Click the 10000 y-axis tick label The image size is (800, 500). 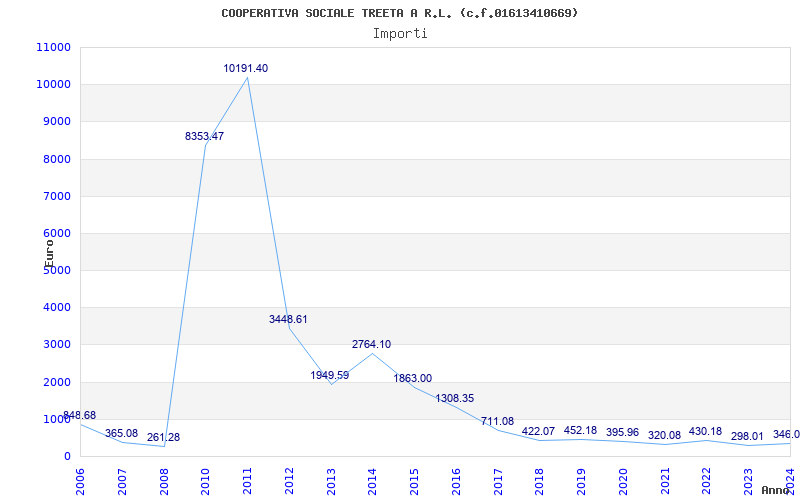53,85
